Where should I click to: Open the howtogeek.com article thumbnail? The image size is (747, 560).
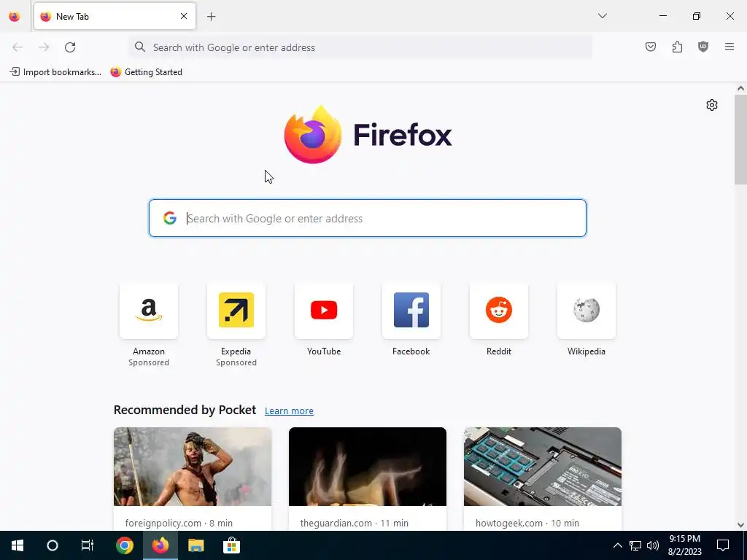pos(543,467)
